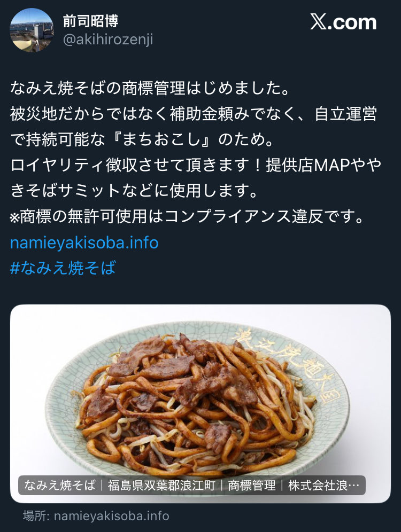Click the truncated 株式会社浪… caption end

click(x=323, y=486)
